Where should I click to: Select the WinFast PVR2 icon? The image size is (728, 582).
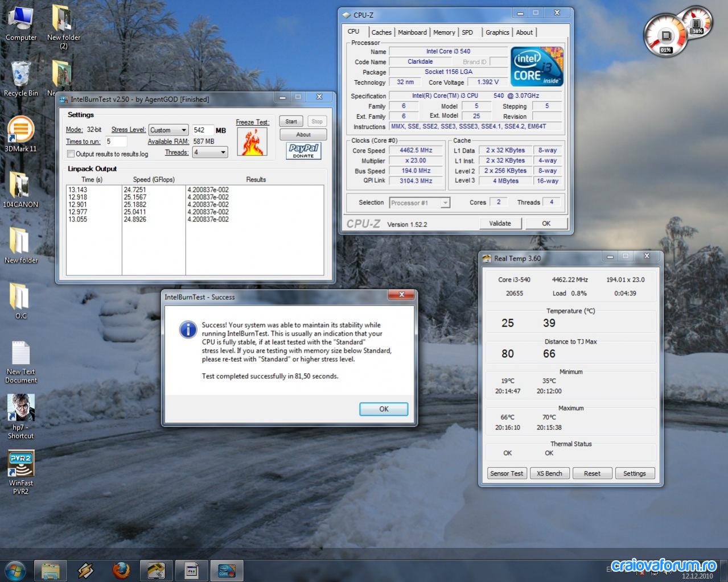click(x=20, y=473)
